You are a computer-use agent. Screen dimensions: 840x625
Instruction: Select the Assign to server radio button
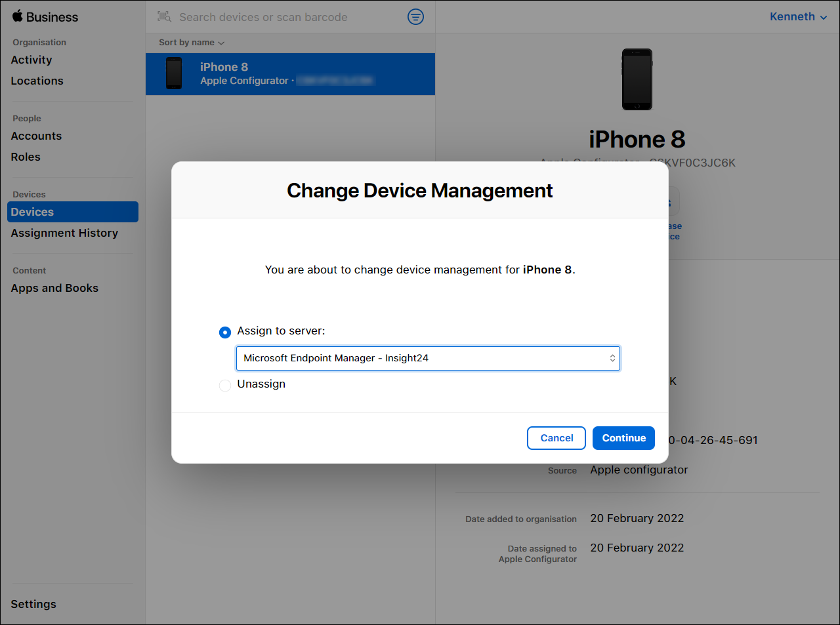(225, 333)
